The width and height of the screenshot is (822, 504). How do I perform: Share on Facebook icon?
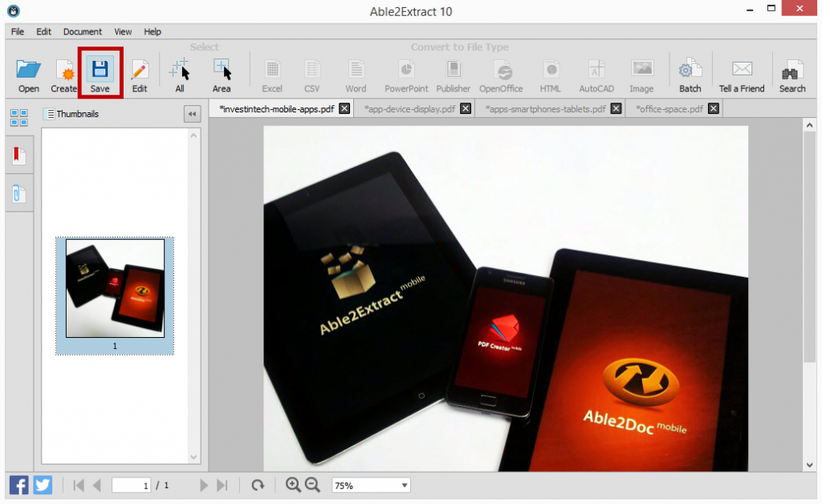[x=19, y=485]
